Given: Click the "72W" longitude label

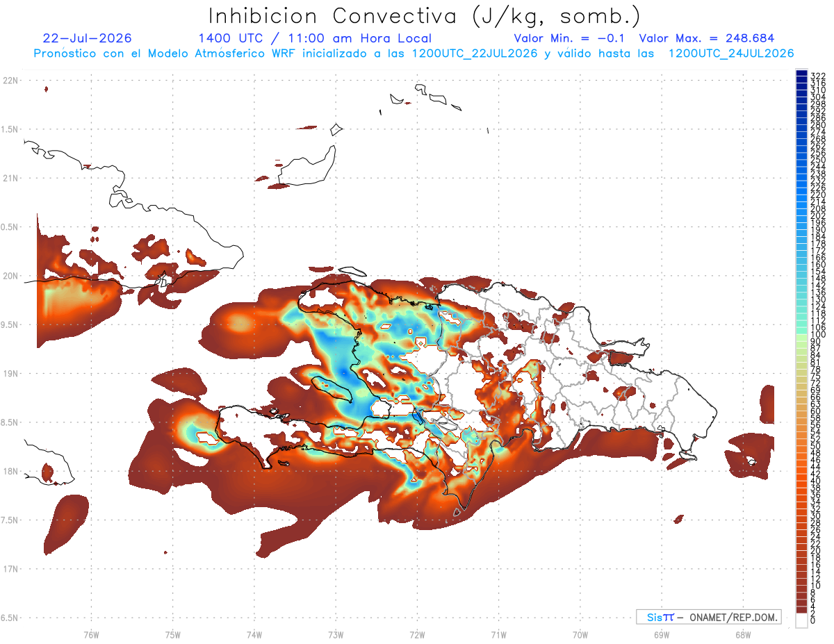Looking at the screenshot, I should coord(417,634).
